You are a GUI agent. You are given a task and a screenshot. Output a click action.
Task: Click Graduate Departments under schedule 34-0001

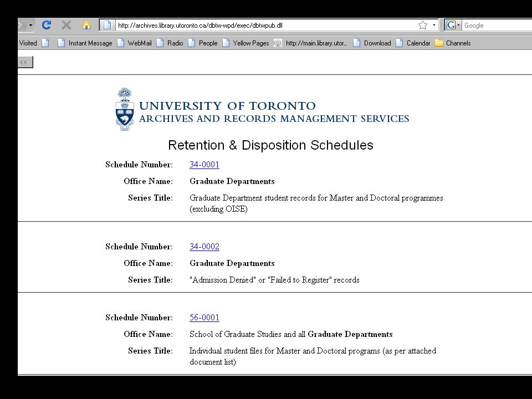coord(232,181)
